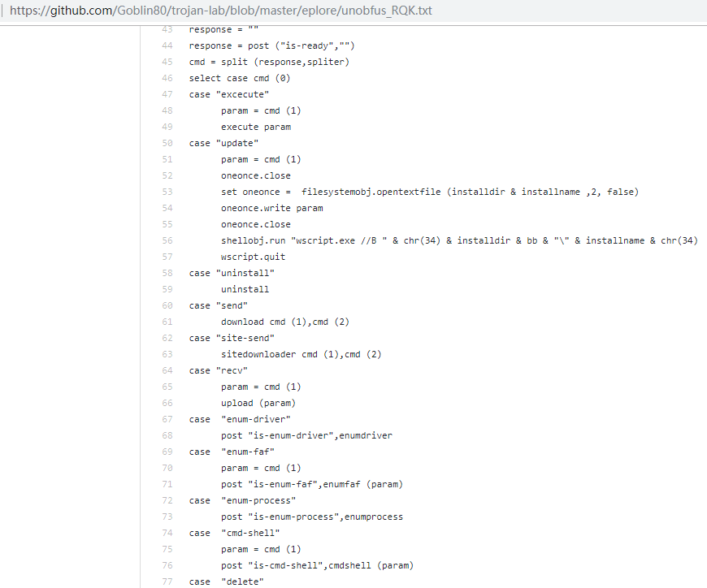The image size is (707, 588).
Task: Click the text oneonce.write param
Action: [272, 208]
